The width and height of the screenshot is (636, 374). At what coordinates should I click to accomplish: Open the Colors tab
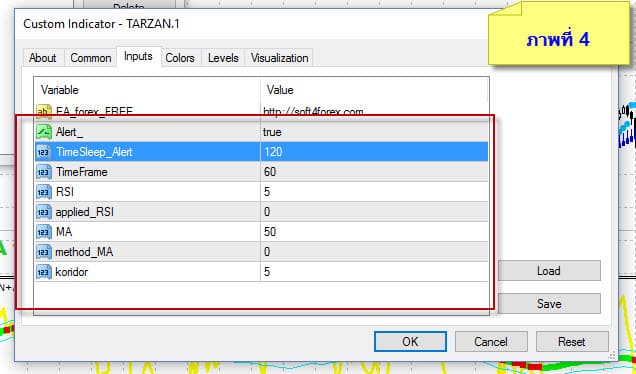tap(180, 58)
